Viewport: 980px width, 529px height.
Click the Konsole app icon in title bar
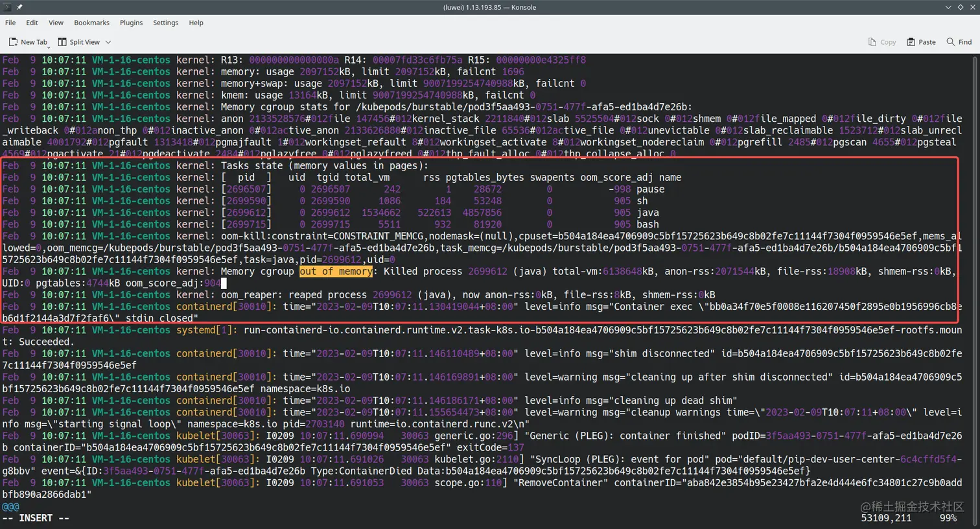tap(7, 7)
